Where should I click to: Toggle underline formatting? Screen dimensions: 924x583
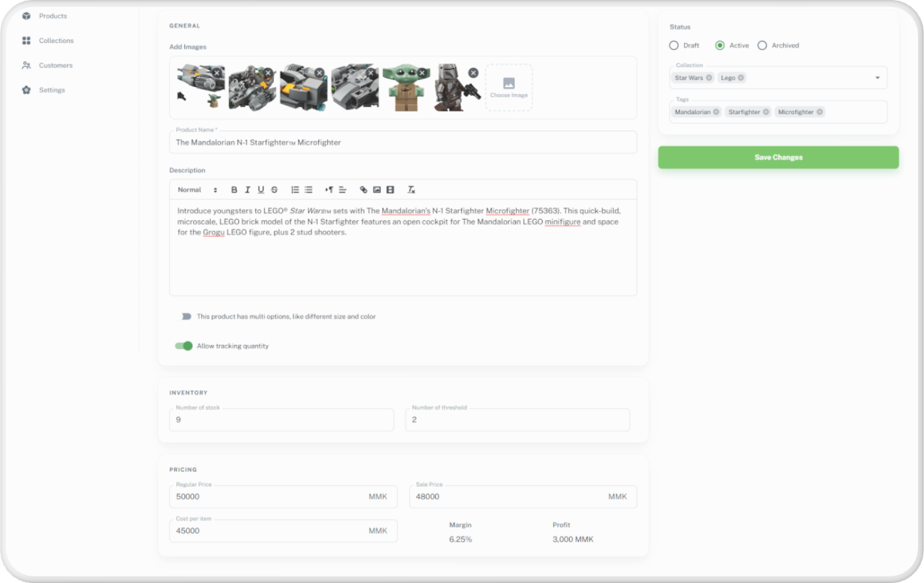tap(261, 190)
